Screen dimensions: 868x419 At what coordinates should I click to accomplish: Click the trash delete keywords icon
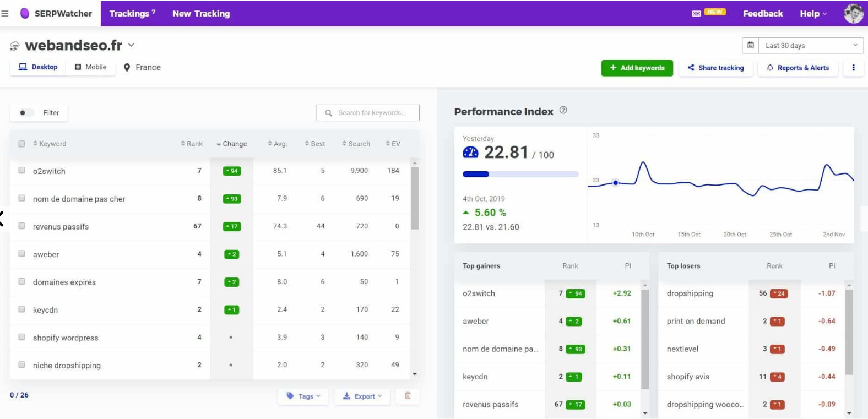(408, 396)
